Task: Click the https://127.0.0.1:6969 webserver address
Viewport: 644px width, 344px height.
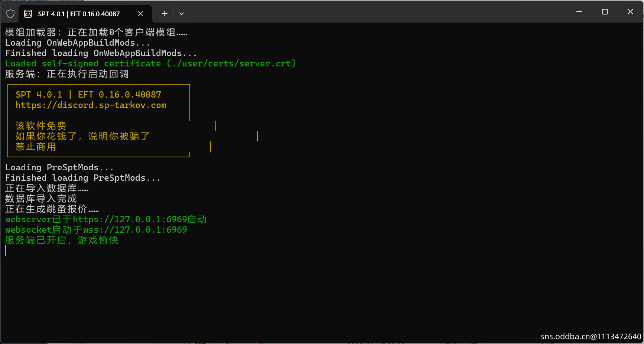Action: point(130,220)
